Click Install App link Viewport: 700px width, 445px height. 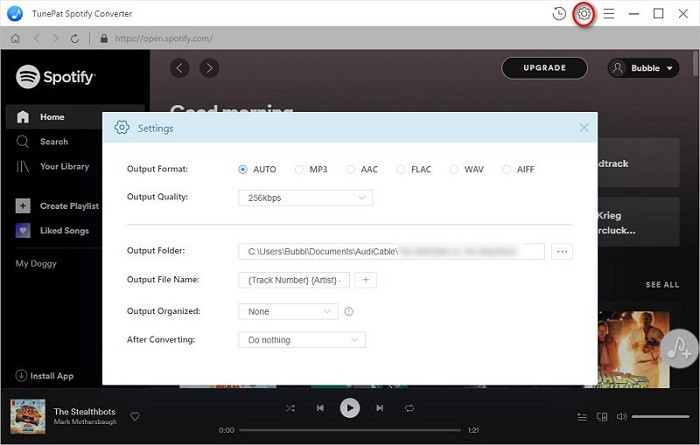(44, 376)
